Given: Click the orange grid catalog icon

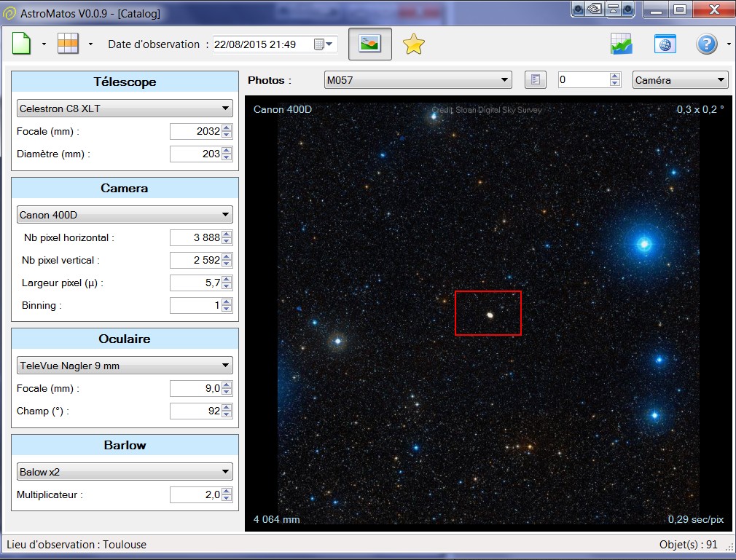Looking at the screenshot, I should click(x=68, y=44).
